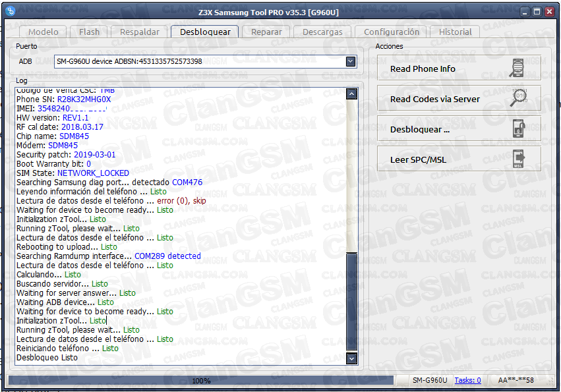Open the Tasks: 0 link
The width and height of the screenshot is (561, 392).
[x=467, y=380]
